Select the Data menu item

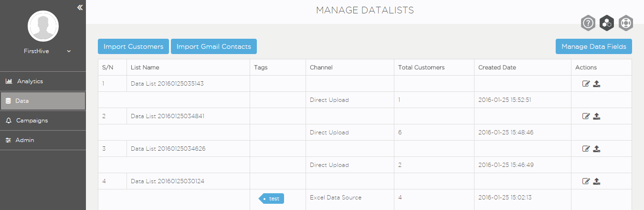[43, 101]
